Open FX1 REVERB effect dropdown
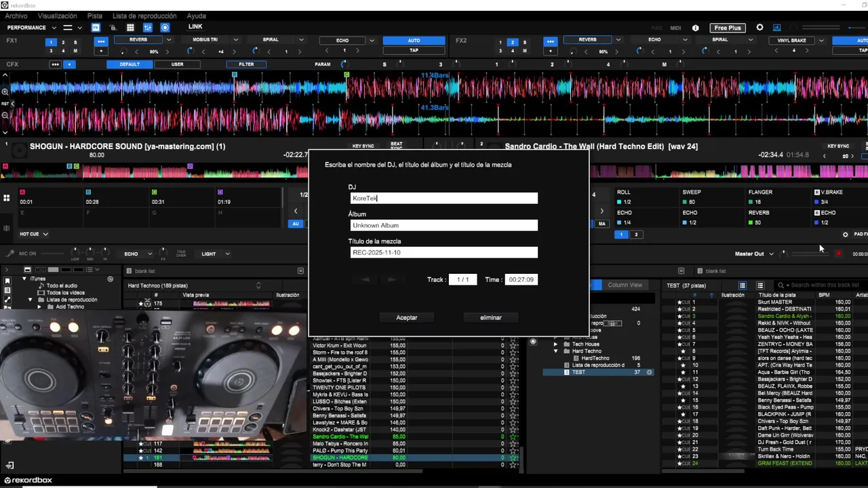 pos(169,40)
